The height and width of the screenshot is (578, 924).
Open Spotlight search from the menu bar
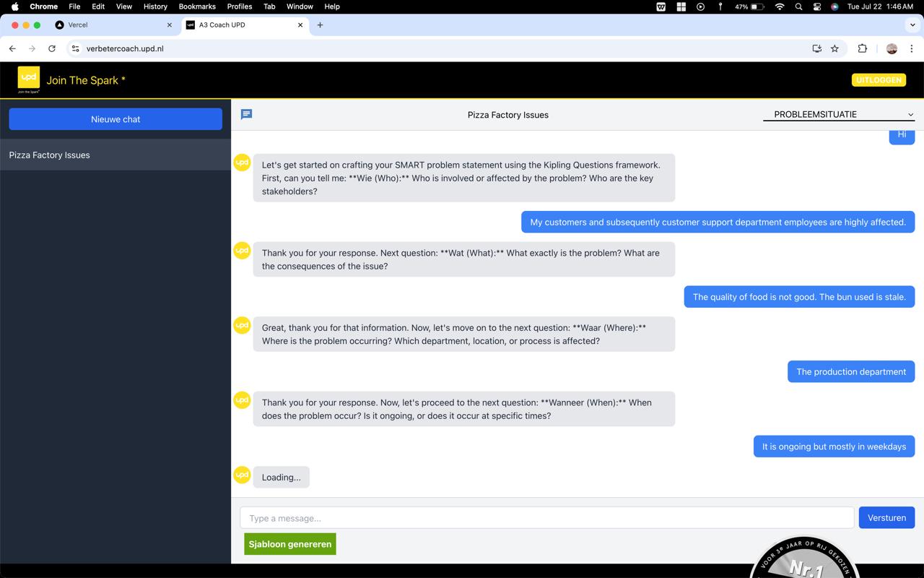798,7
